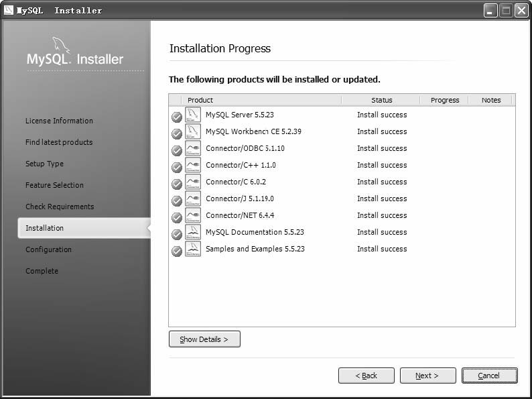The height and width of the screenshot is (399, 532).
Task: Click Install success status for Connector/NET 6.4.4
Action: 382,215
